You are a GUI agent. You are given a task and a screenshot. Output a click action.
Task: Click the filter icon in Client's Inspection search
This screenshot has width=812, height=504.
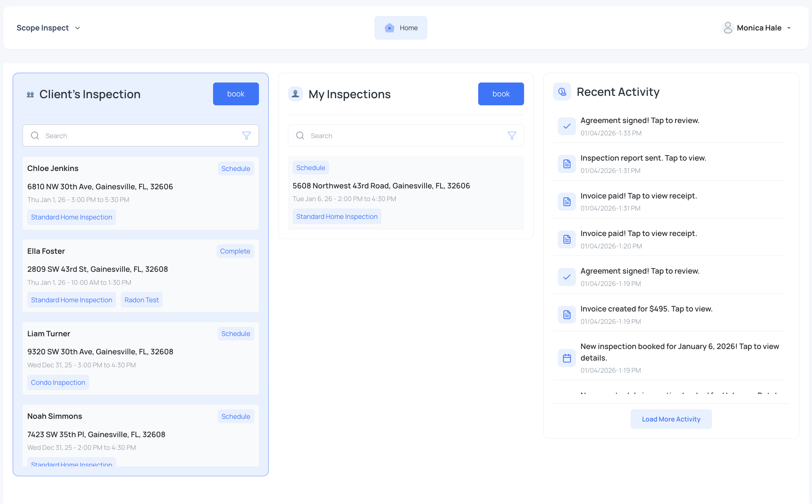point(246,135)
